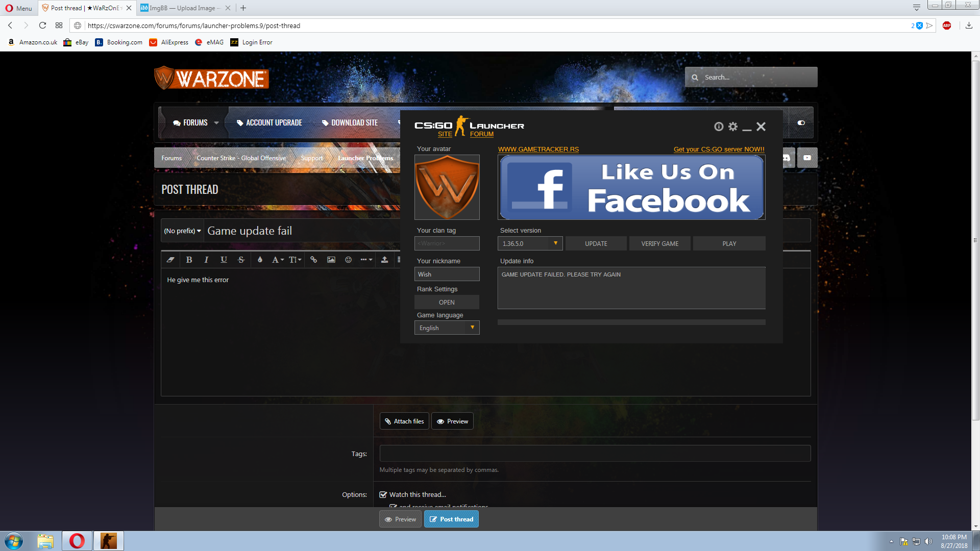This screenshot has width=980, height=551.
Task: Click Get your CS:GO server NOW link
Action: (x=719, y=149)
